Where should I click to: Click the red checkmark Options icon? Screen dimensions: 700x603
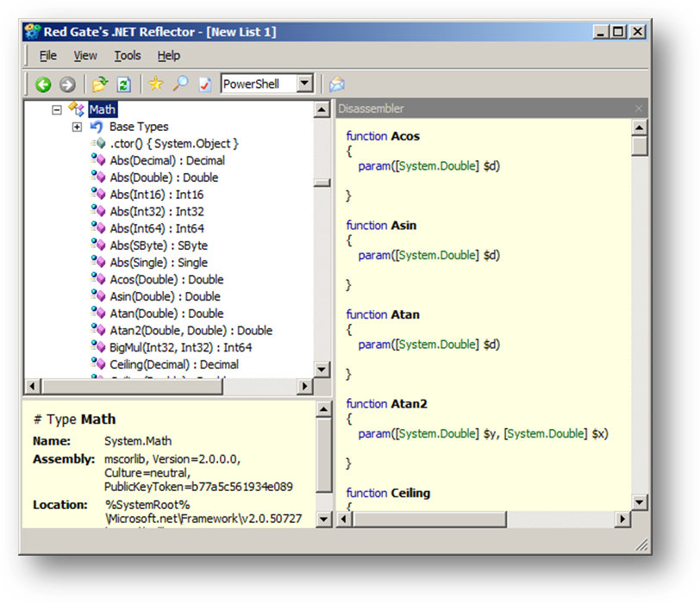click(x=205, y=84)
